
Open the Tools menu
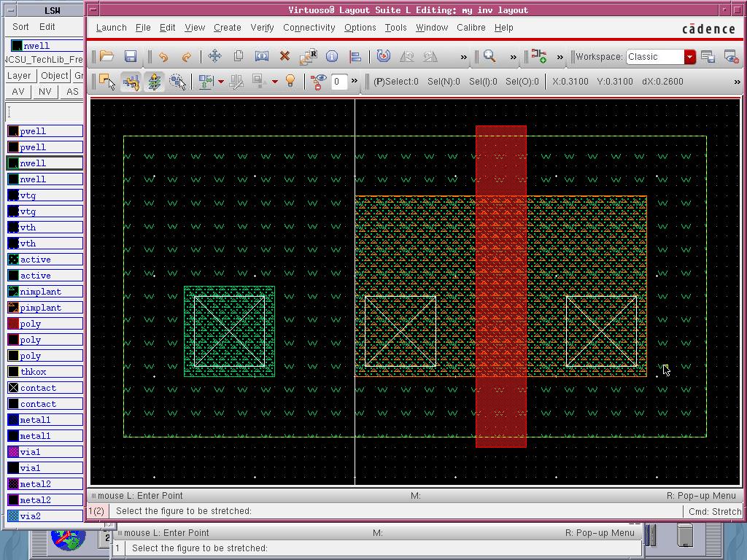click(x=396, y=28)
